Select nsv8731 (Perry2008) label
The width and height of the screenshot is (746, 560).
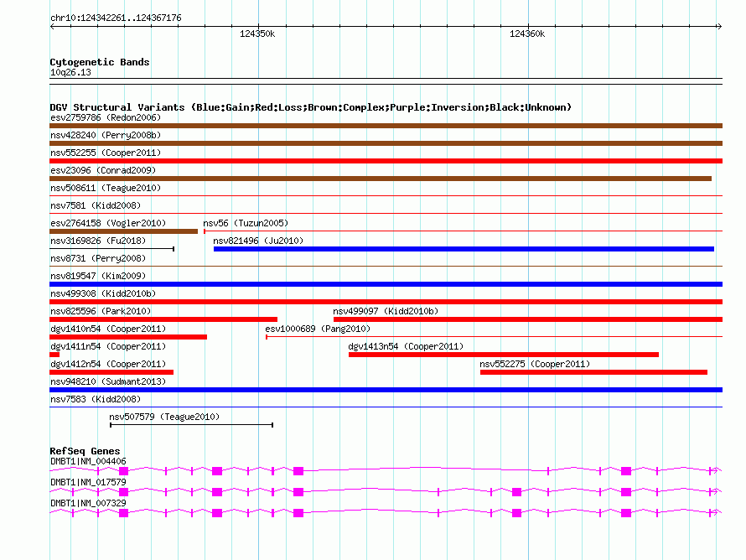pyautogui.click(x=98, y=258)
